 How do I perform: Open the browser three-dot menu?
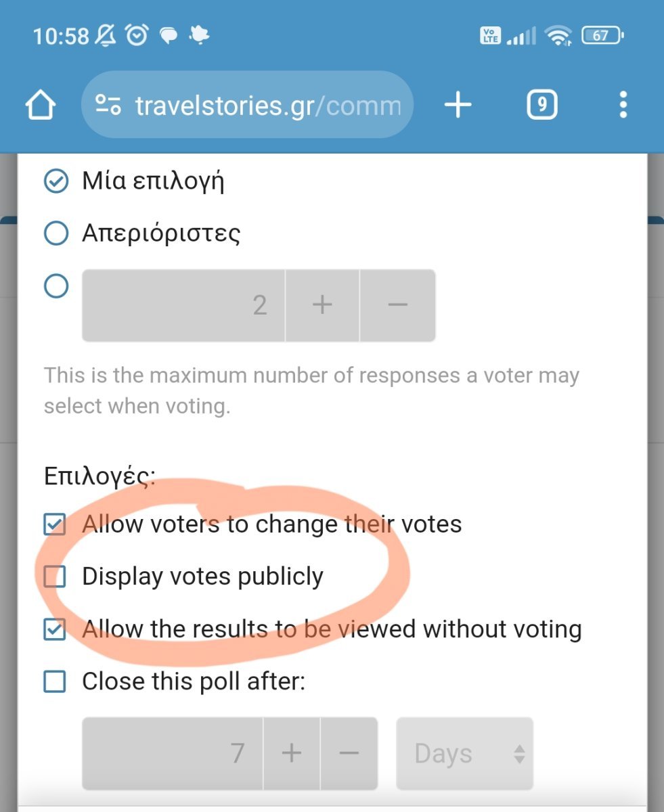623,105
